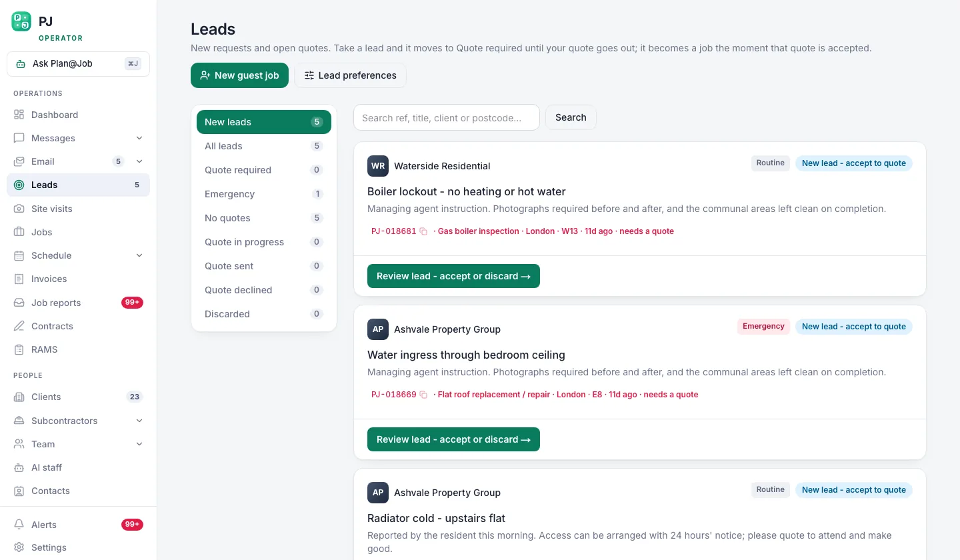Click the Site visits camera icon

coord(19,209)
